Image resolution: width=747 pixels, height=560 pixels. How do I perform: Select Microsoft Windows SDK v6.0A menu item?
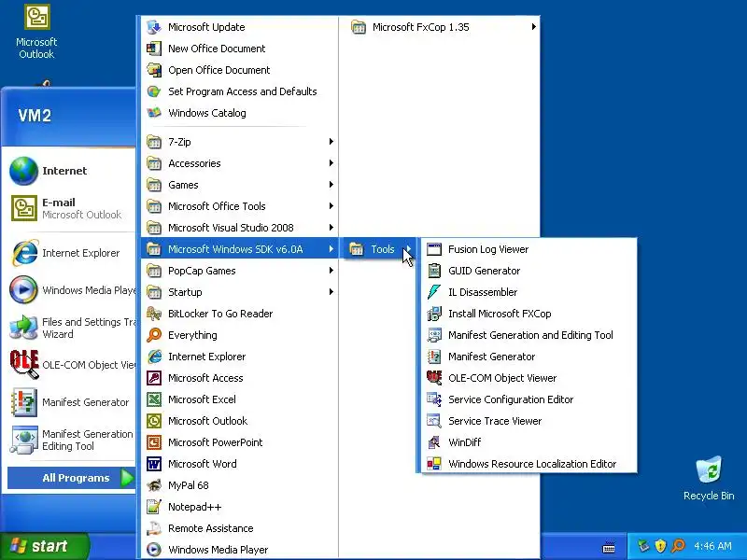point(240,249)
